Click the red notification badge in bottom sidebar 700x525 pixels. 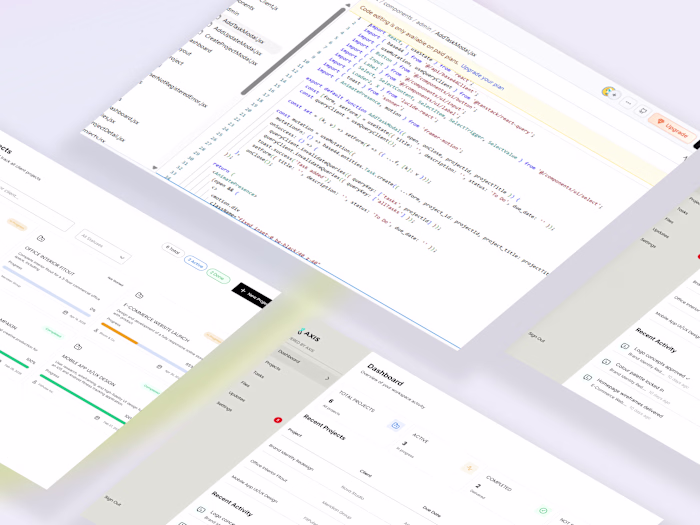278,420
